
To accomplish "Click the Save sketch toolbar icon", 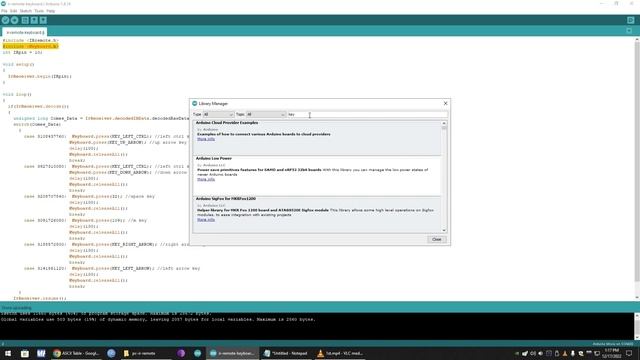I will click(x=43, y=20).
